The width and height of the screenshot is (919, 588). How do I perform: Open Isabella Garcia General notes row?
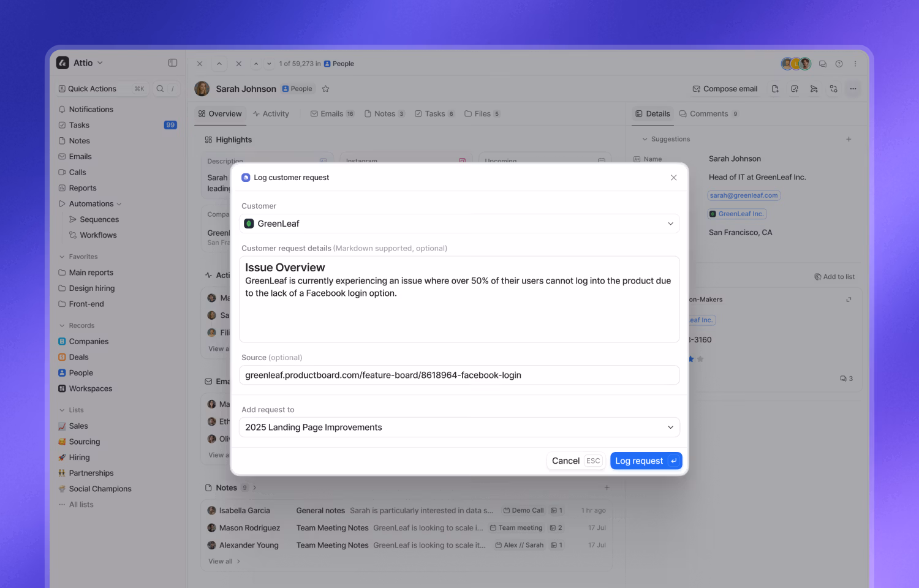[x=406, y=511]
